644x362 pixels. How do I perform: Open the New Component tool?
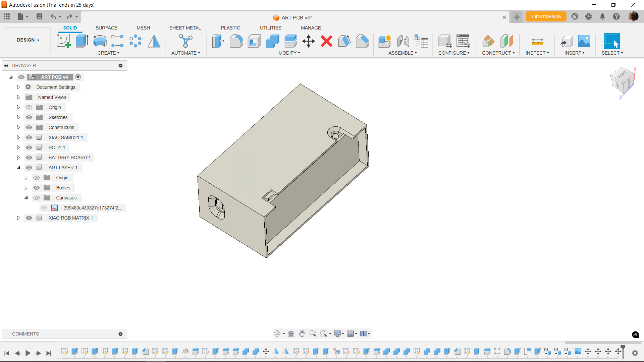click(385, 41)
